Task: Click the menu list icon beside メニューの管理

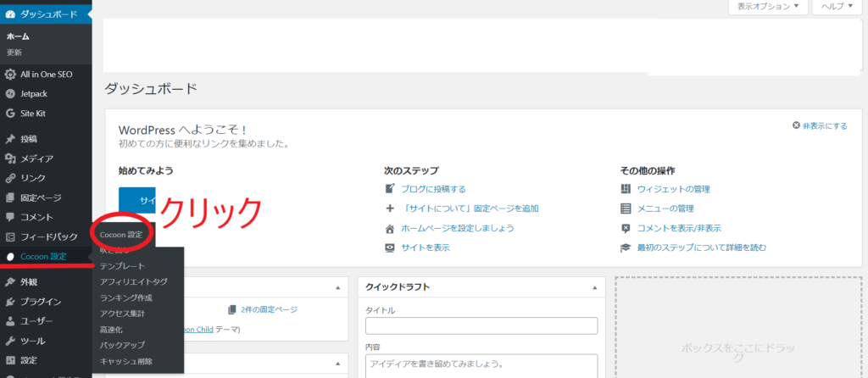Action: 626,208
